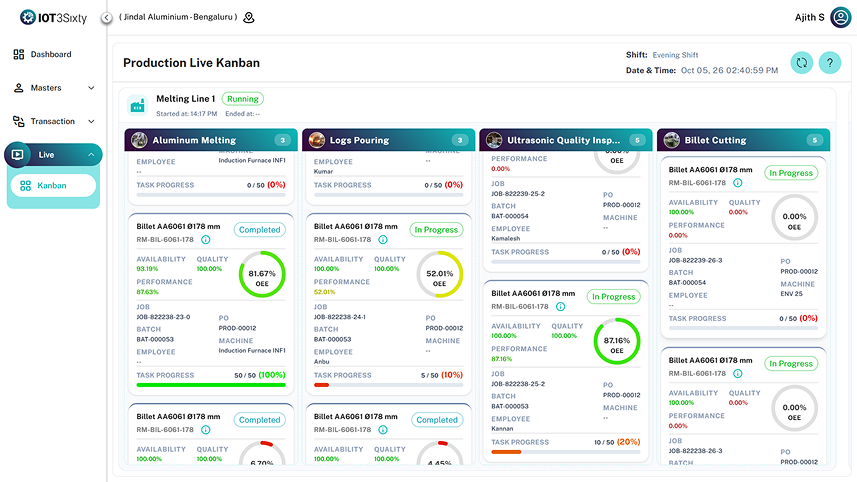857x482 pixels.
Task: Click In Progress badge on JOB-822238-25-2 card
Action: click(614, 297)
